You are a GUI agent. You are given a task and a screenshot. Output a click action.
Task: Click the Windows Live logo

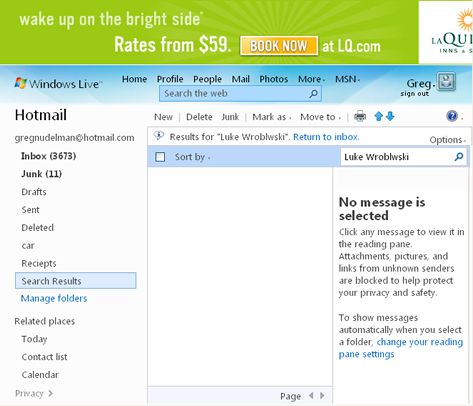click(x=59, y=83)
